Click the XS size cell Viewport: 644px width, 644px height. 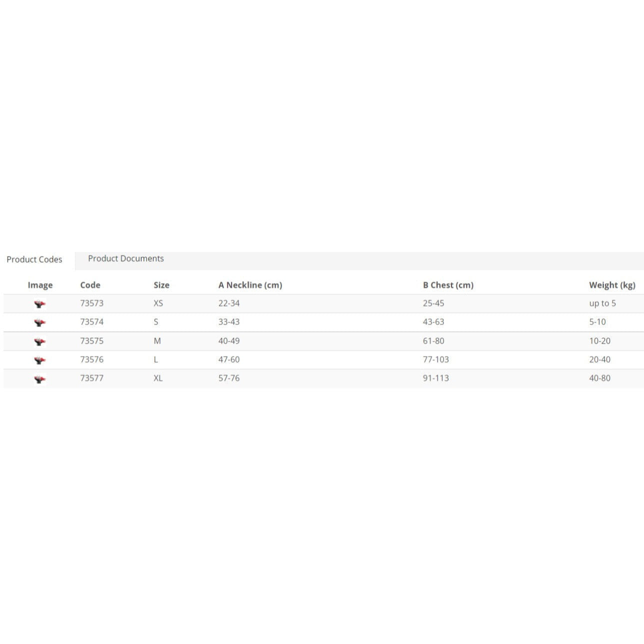(158, 303)
